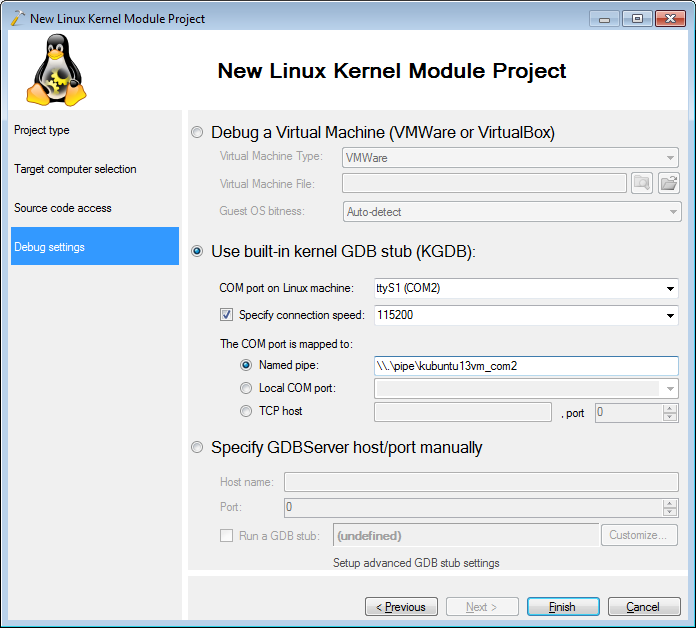Screen dimensions: 696x628
Task: Click the disabled Next button
Action: coord(482,606)
